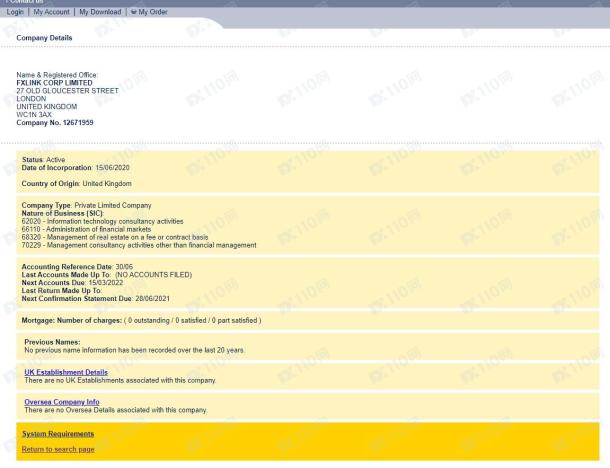The height and width of the screenshot is (468, 610).
Task: Click SIC 70229 Management consultancy activities line
Action: point(139,245)
